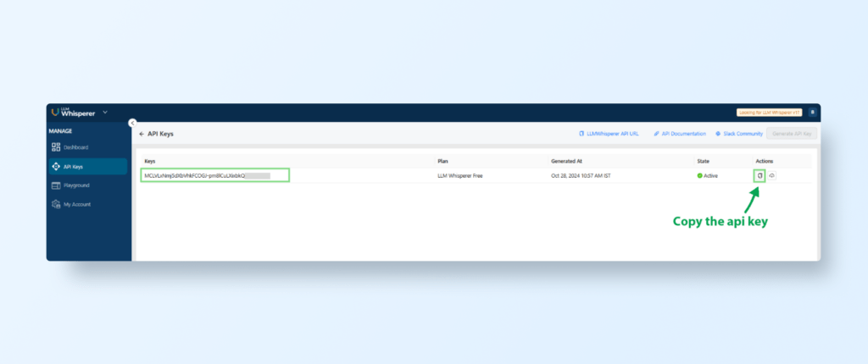
Task: Copy the API key using the copy icon
Action: pyautogui.click(x=760, y=175)
